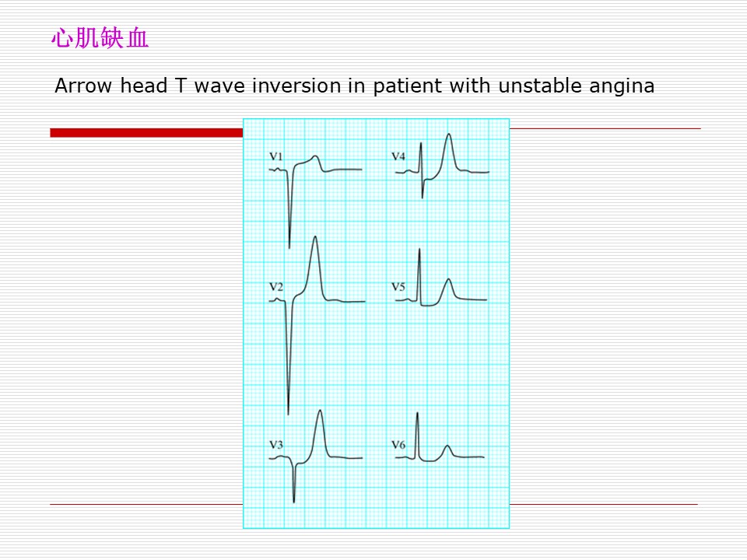The width and height of the screenshot is (747, 560).
Task: Click the V2 lead label
Action: coord(275,287)
